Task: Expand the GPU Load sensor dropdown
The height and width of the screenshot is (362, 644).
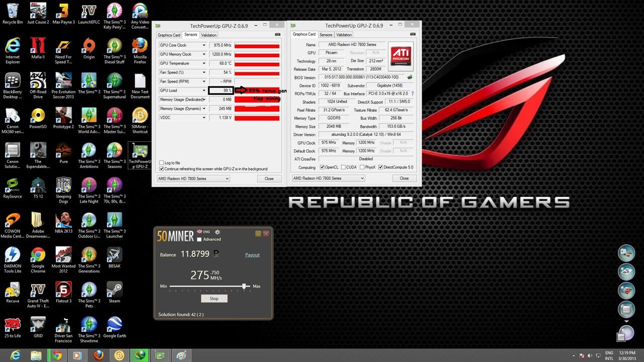Action: tap(204, 90)
